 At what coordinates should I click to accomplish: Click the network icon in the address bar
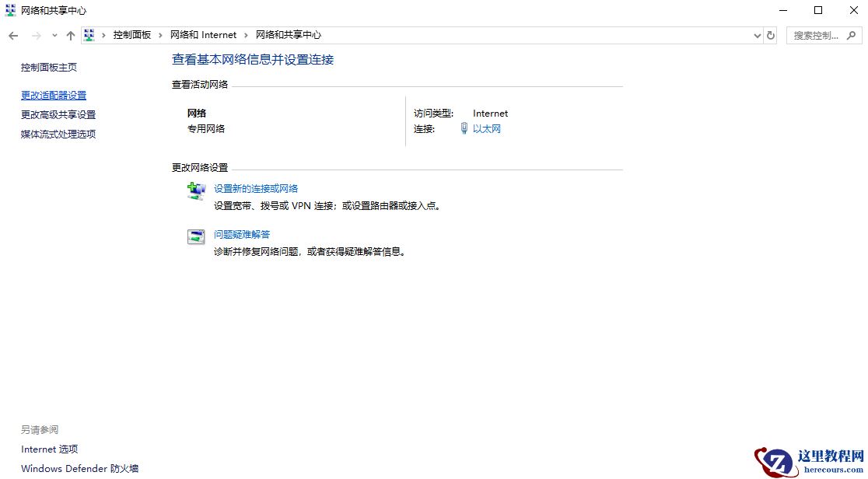[x=89, y=34]
